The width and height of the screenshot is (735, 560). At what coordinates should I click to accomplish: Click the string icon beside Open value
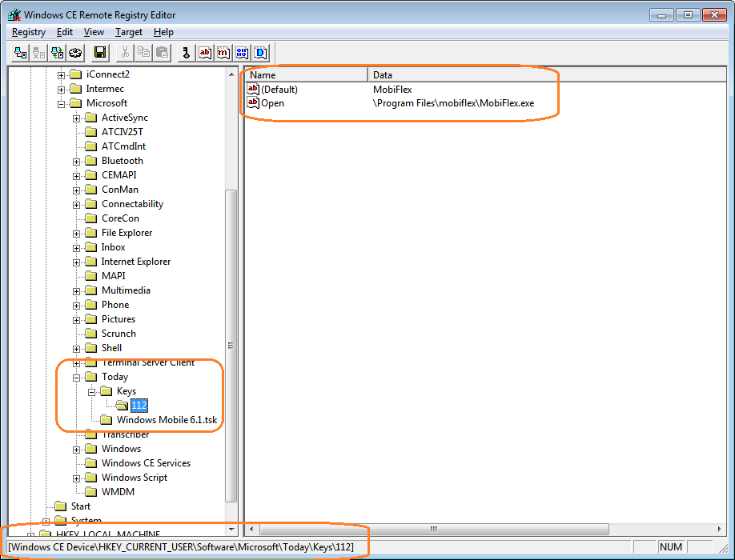coord(253,102)
